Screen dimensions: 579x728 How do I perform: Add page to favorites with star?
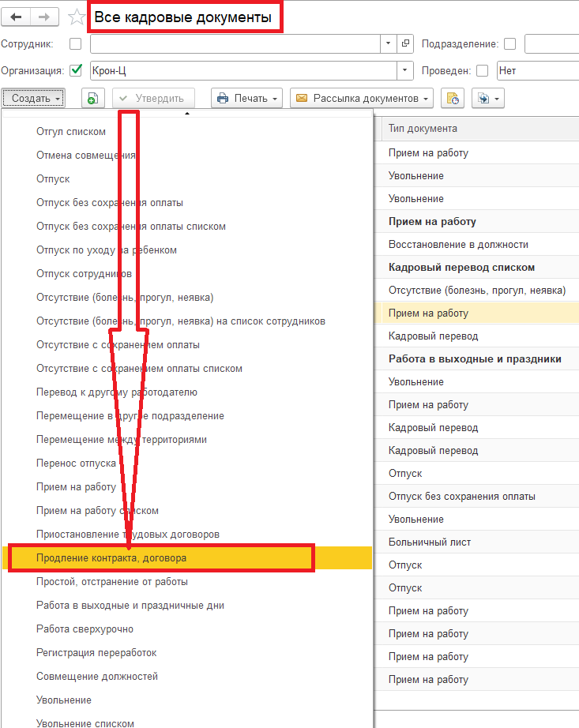coord(76,17)
